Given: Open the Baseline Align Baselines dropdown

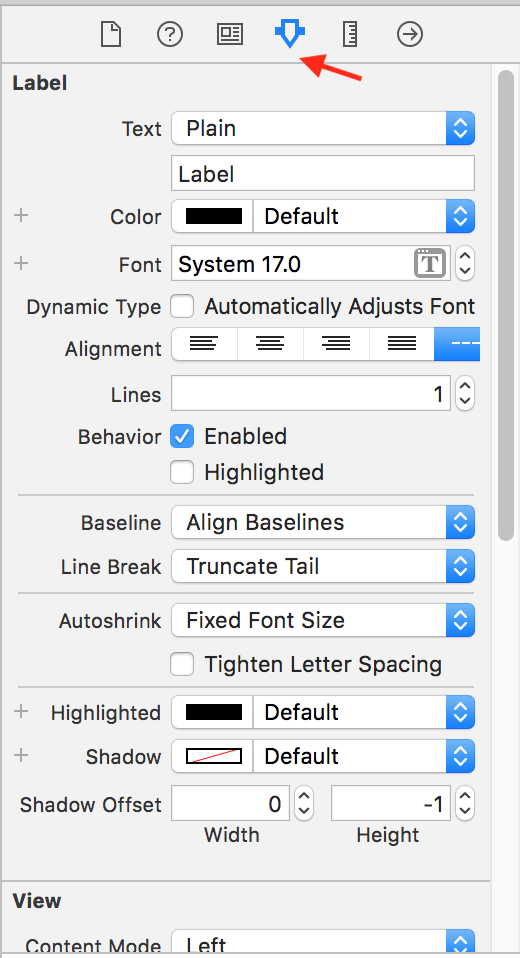Looking at the screenshot, I should 323,522.
